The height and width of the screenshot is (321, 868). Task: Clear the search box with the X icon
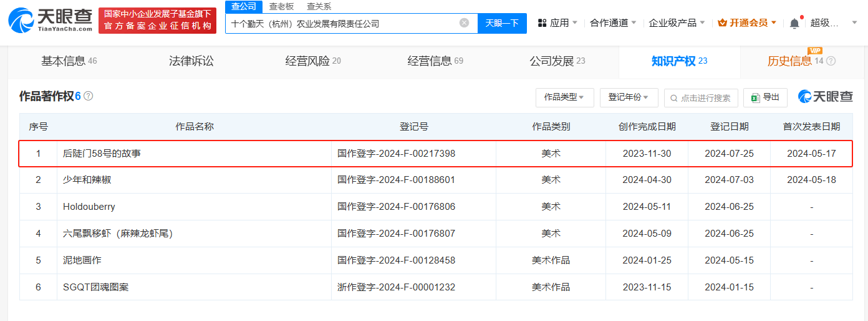tap(464, 23)
